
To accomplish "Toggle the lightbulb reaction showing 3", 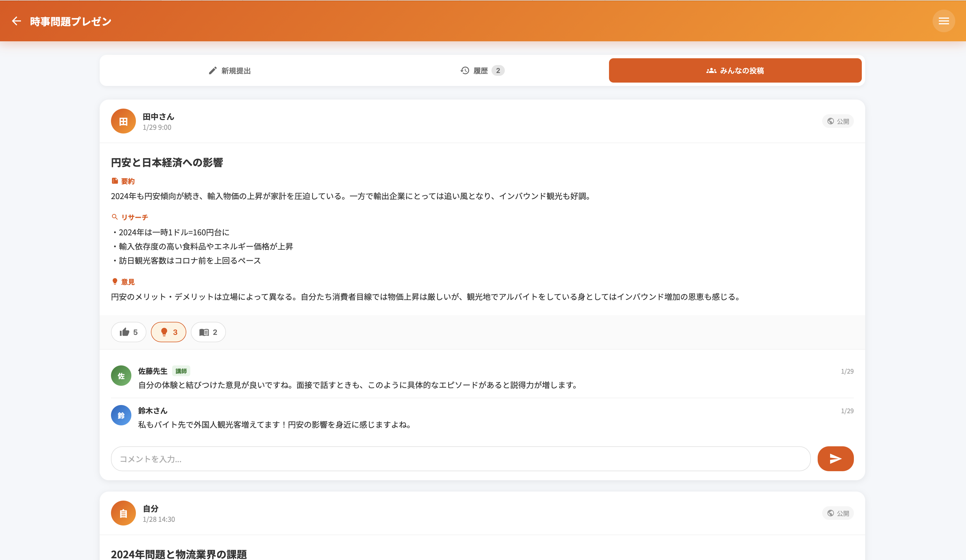I will pyautogui.click(x=168, y=332).
